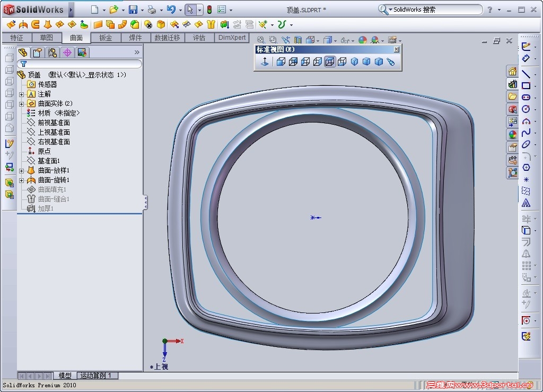Switch to the 草图 tab
The image size is (543, 392).
pos(47,38)
